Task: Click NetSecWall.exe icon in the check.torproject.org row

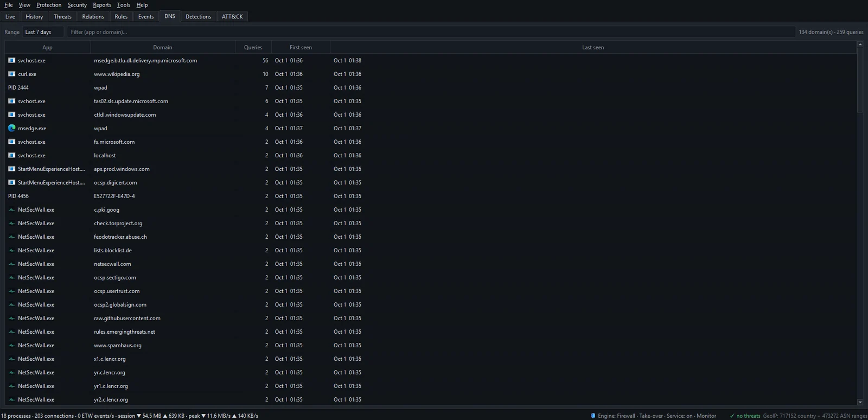Action: (11, 223)
